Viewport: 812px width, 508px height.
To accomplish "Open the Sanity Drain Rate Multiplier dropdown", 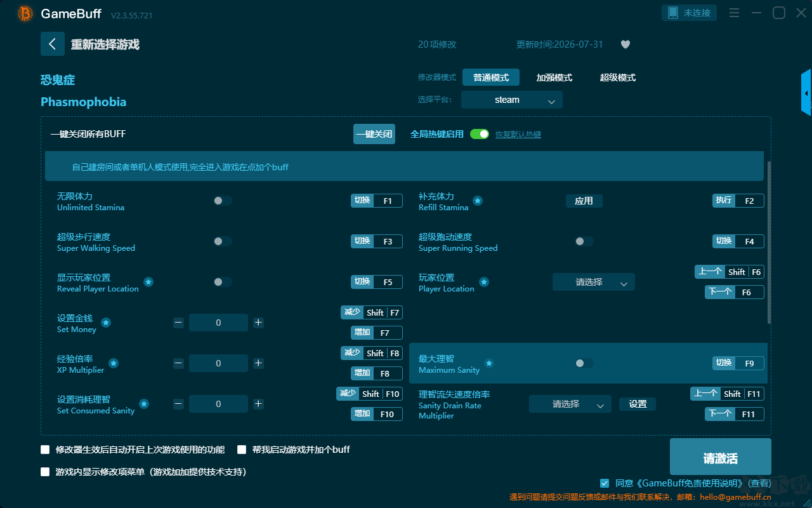I will (570, 404).
